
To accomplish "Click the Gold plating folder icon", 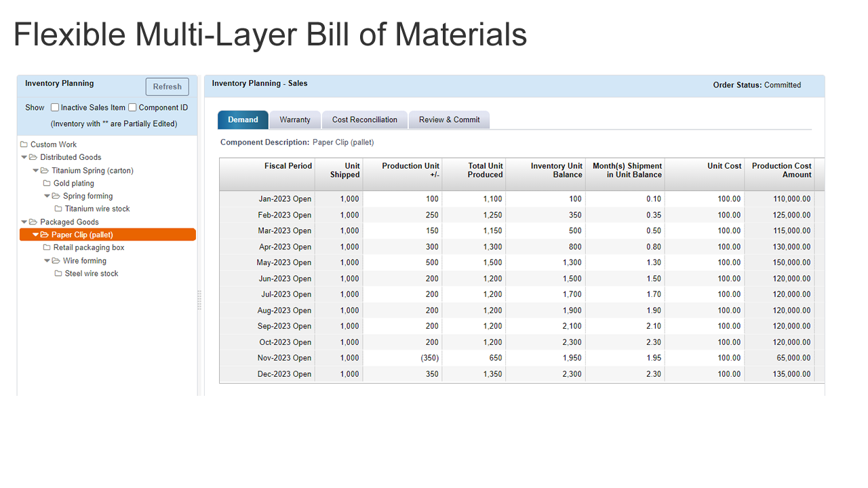I will click(47, 183).
